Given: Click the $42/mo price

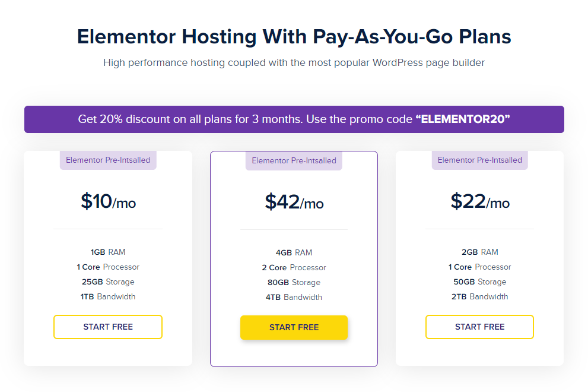Looking at the screenshot, I should [x=294, y=203].
